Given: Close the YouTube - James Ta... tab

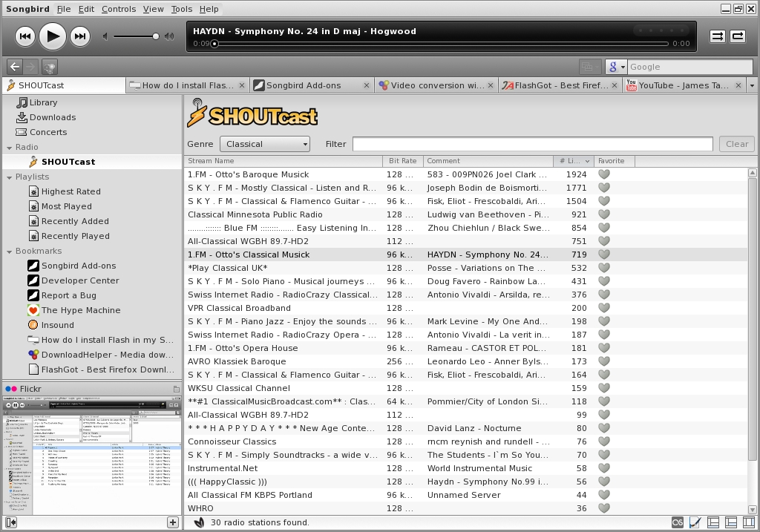Looking at the screenshot, I should point(738,85).
